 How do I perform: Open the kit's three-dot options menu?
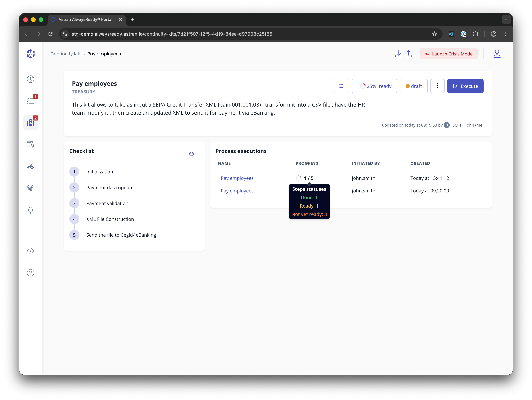pos(437,86)
